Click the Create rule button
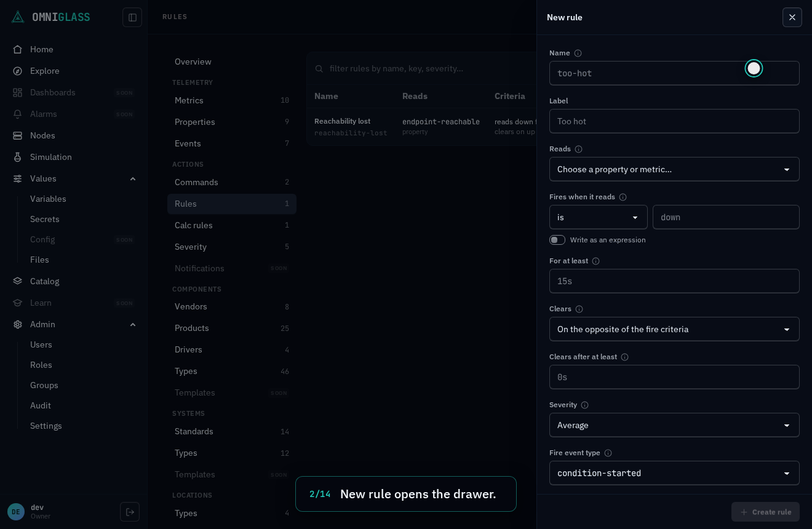 pyautogui.click(x=765, y=512)
